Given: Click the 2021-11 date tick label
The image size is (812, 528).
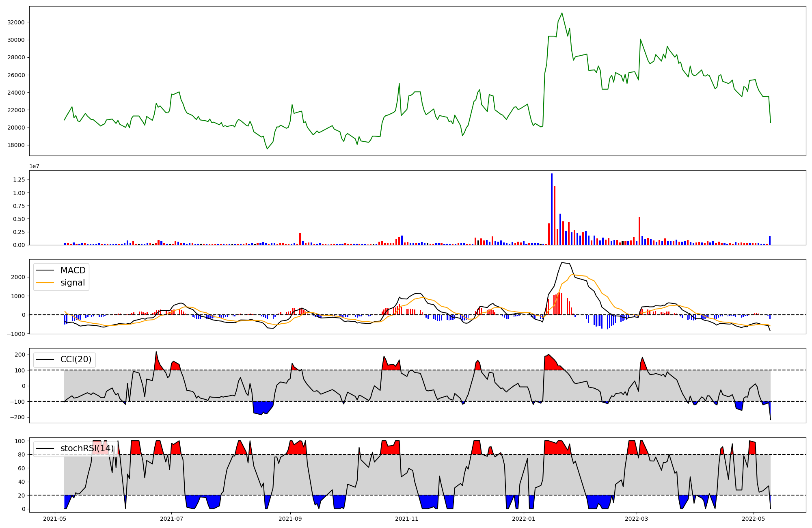Looking at the screenshot, I should (407, 519).
